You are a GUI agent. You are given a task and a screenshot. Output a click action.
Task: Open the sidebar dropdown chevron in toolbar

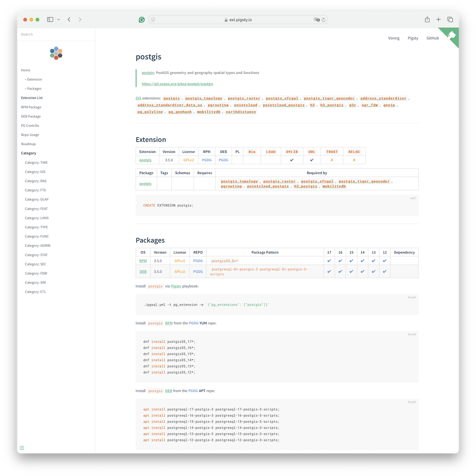tap(59, 20)
